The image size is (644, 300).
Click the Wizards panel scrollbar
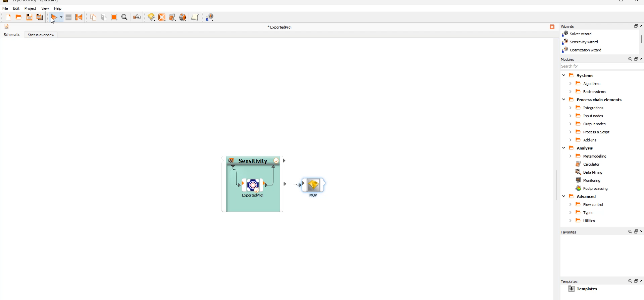click(x=641, y=40)
